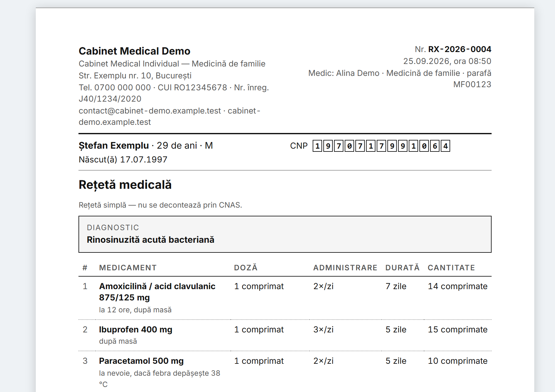Click the parafă code MF00123
The width and height of the screenshot is (555, 392).
pos(472,84)
